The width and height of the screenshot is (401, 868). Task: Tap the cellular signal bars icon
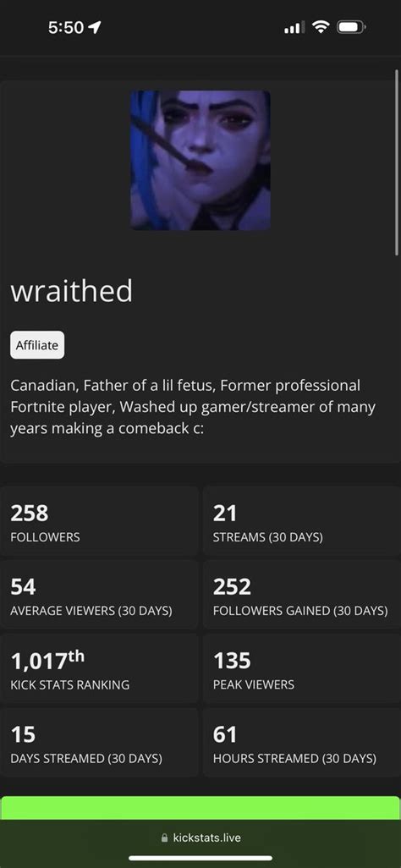(x=294, y=26)
